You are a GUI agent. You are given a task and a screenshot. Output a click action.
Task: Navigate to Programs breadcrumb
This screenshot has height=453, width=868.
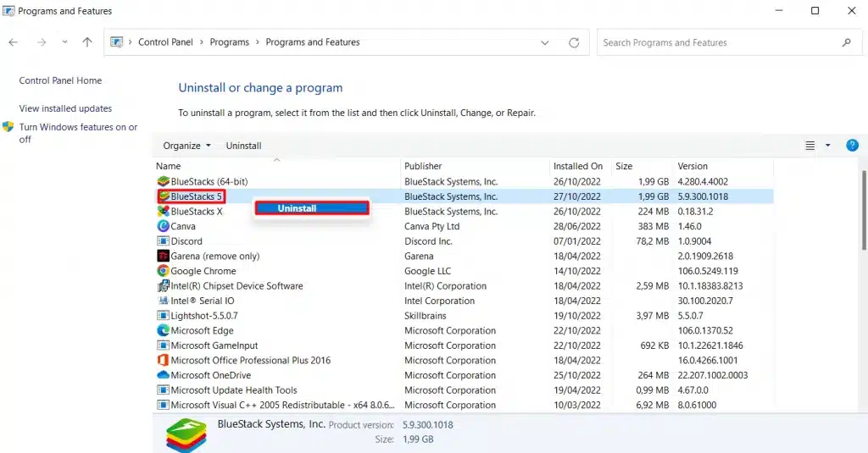(229, 42)
